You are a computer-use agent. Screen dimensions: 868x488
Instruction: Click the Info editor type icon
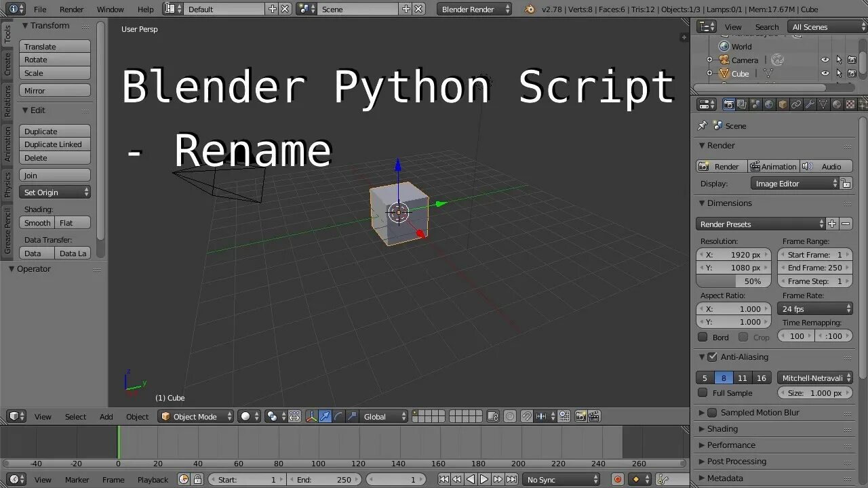(16, 9)
